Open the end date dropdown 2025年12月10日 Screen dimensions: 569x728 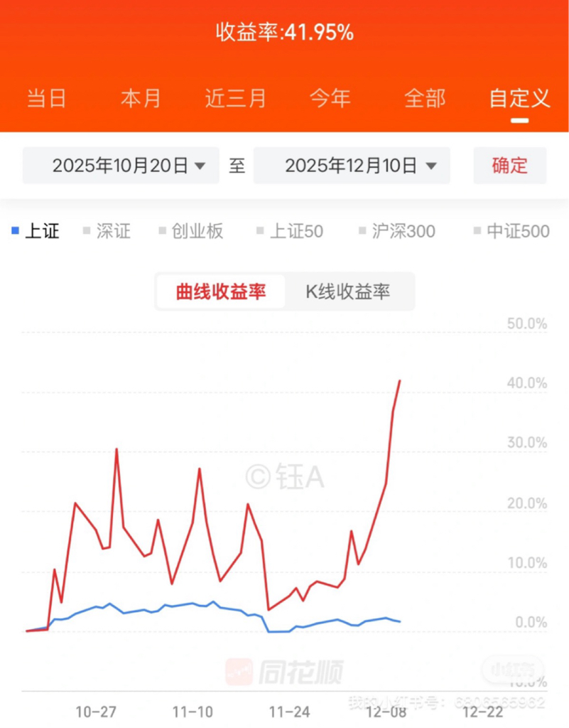[x=352, y=165]
